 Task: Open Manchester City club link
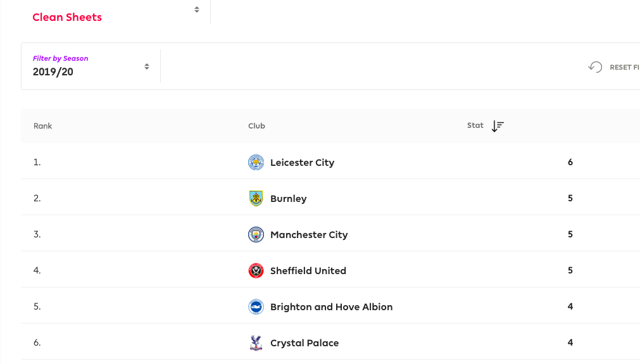coord(309,235)
